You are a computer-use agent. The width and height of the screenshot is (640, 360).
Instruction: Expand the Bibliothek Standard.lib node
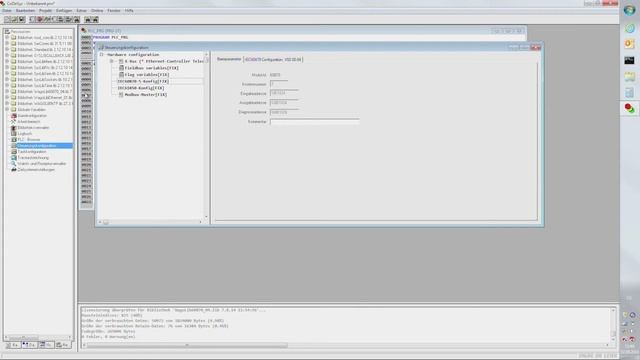coord(7,49)
